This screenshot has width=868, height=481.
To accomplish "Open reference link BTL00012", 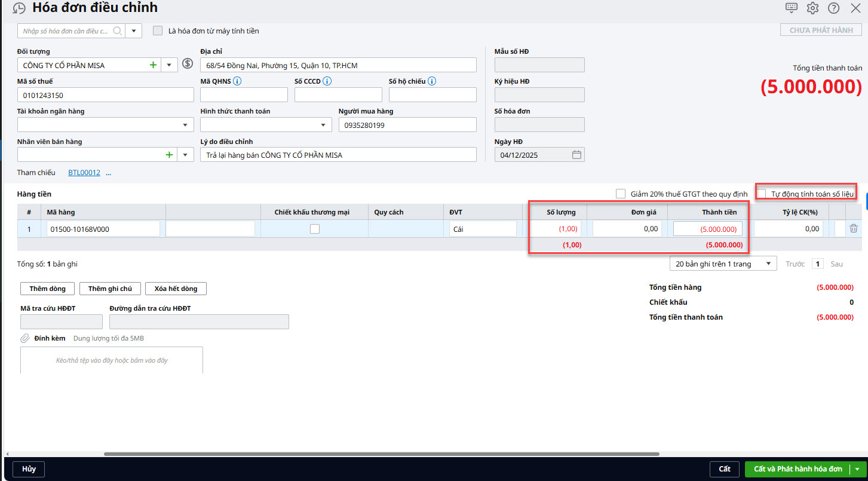I will coord(84,173).
